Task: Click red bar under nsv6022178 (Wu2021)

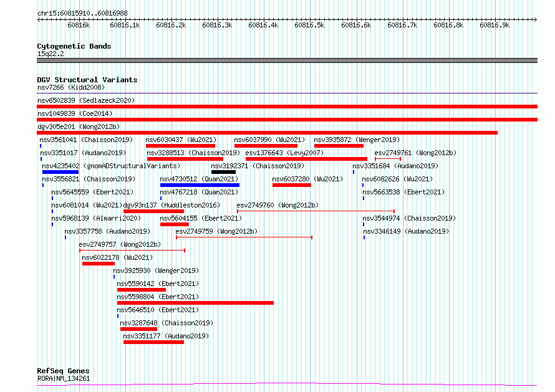Action: [99, 264]
